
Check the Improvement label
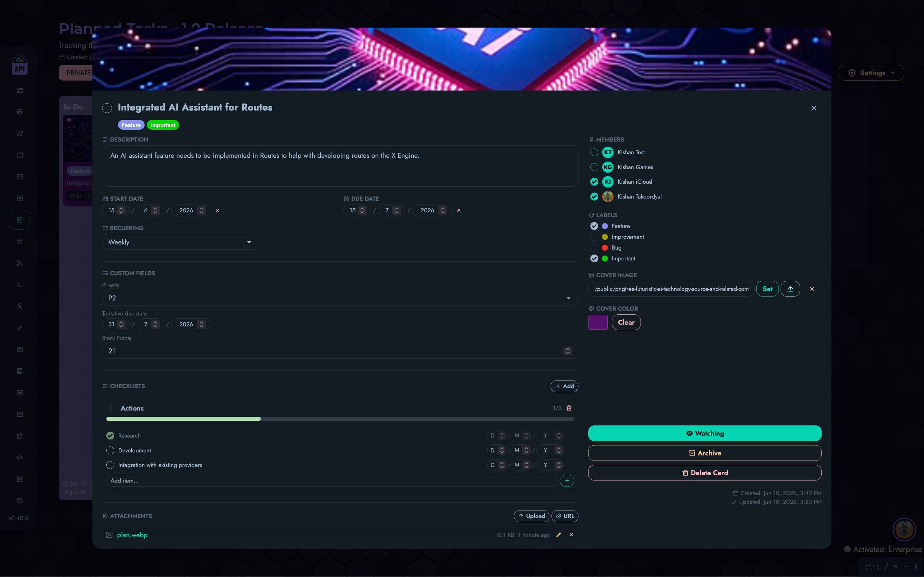[594, 237]
